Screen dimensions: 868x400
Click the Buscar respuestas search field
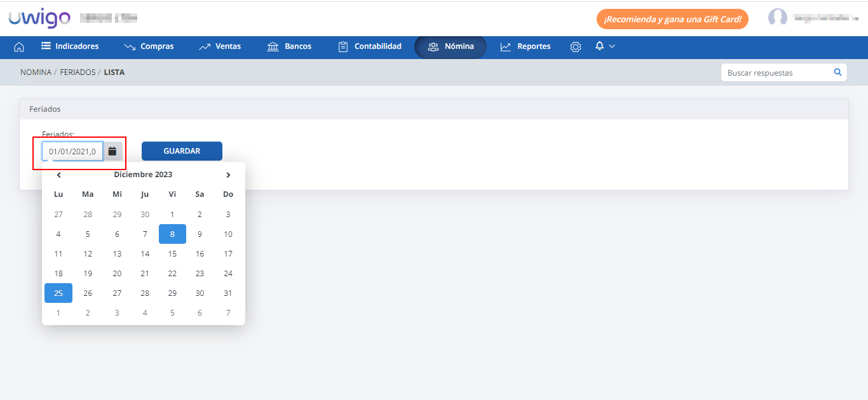pos(775,72)
